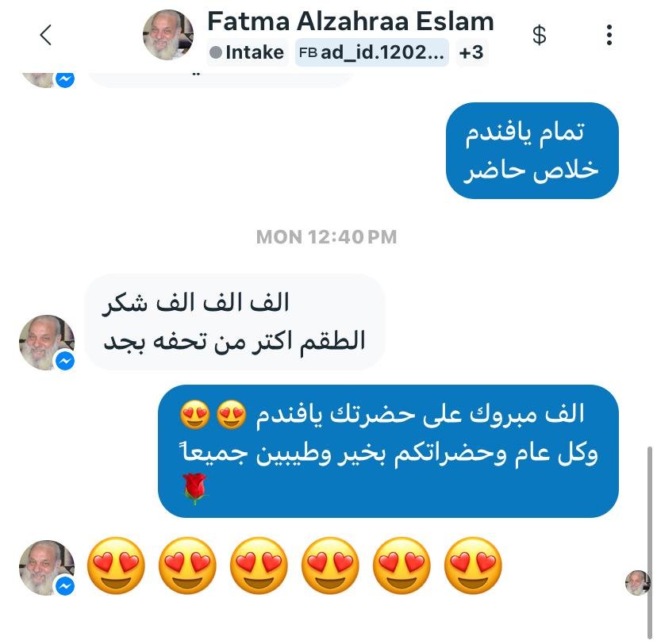Image resolution: width=657 pixels, height=644 pixels.
Task: Click the Messenger badge on the bottom avatar
Action: click(x=65, y=586)
